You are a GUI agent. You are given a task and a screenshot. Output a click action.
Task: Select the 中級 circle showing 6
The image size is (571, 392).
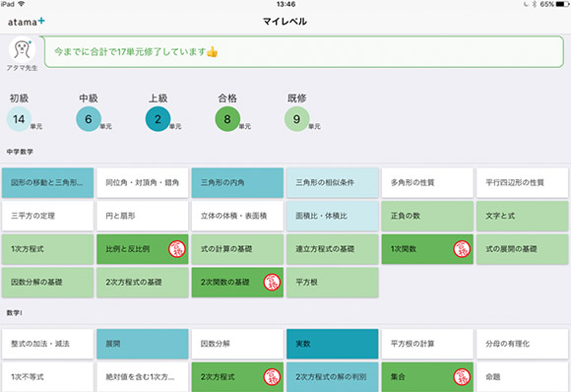(x=89, y=119)
